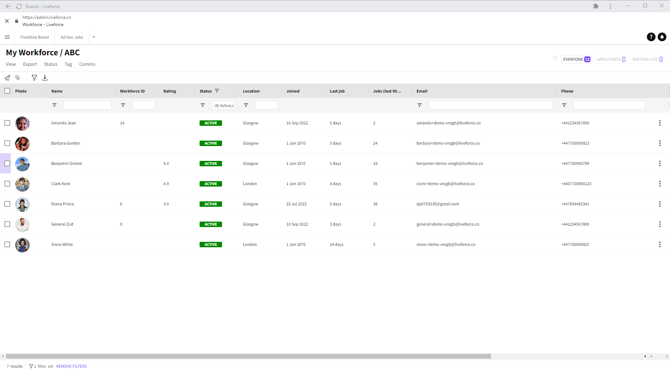
Task: Select Barbara Gordon's row checkbox
Action: coord(7,143)
